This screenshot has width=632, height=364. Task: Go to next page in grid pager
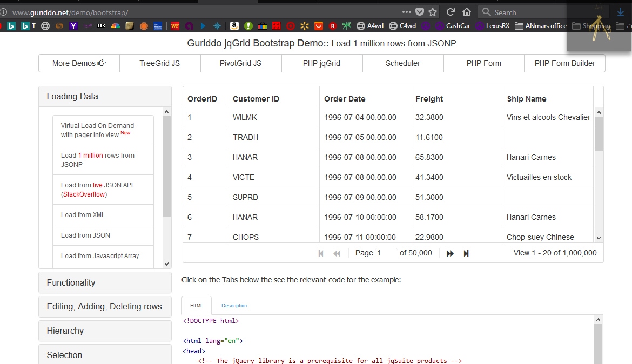tap(450, 253)
